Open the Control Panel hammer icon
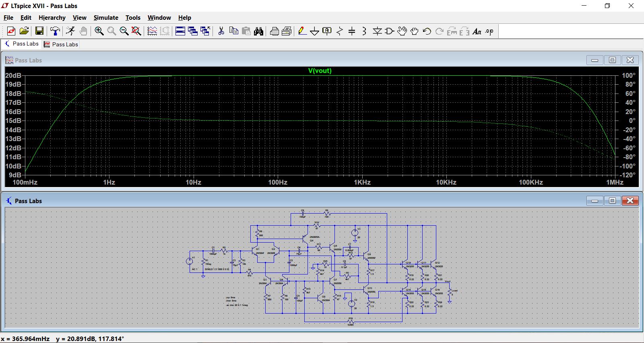This screenshot has width=644, height=343. (55, 31)
